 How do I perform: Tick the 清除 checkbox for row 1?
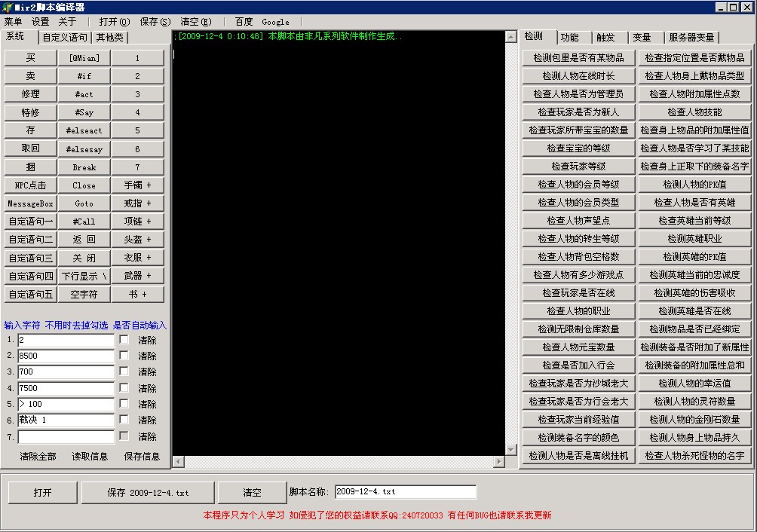point(124,340)
